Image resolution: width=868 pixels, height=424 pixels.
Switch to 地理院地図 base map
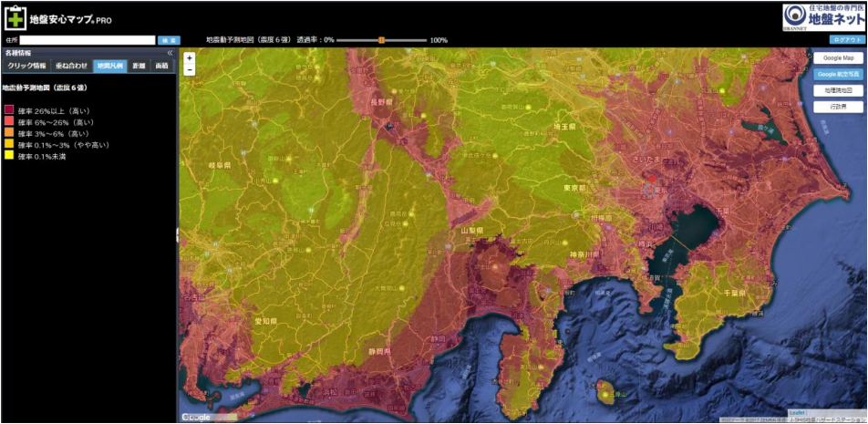839,90
